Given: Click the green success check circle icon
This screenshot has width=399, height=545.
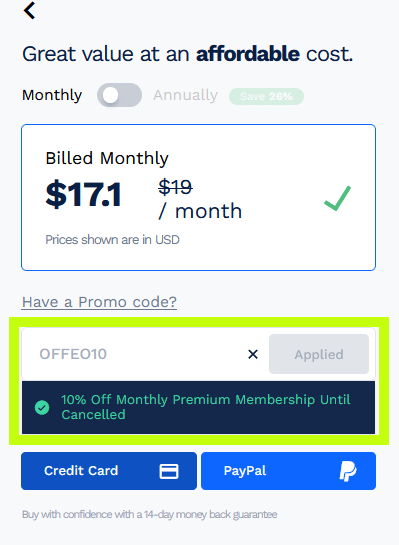Looking at the screenshot, I should 42,407.
